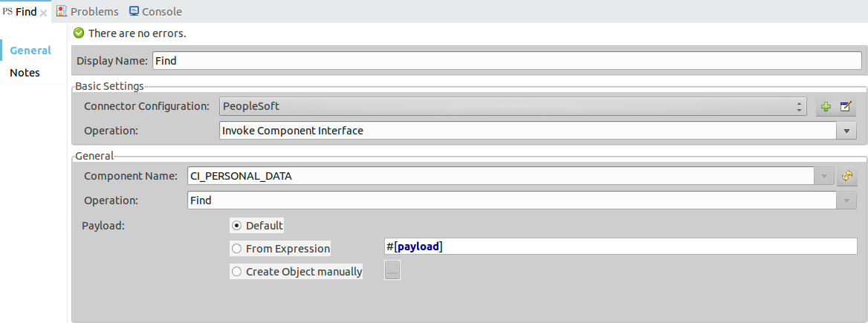The width and height of the screenshot is (868, 323).
Task: Click the ellipsis object builder button
Action: (x=392, y=271)
